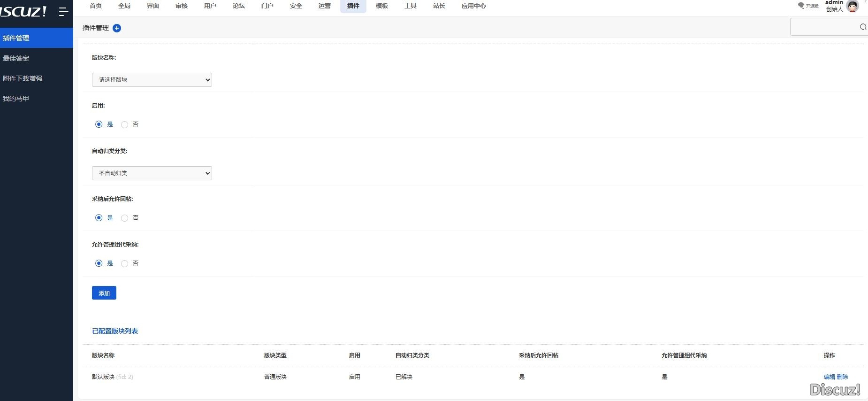This screenshot has height=401, width=868.
Task: Click 编辑 link for 默认版块 row
Action: click(x=829, y=377)
